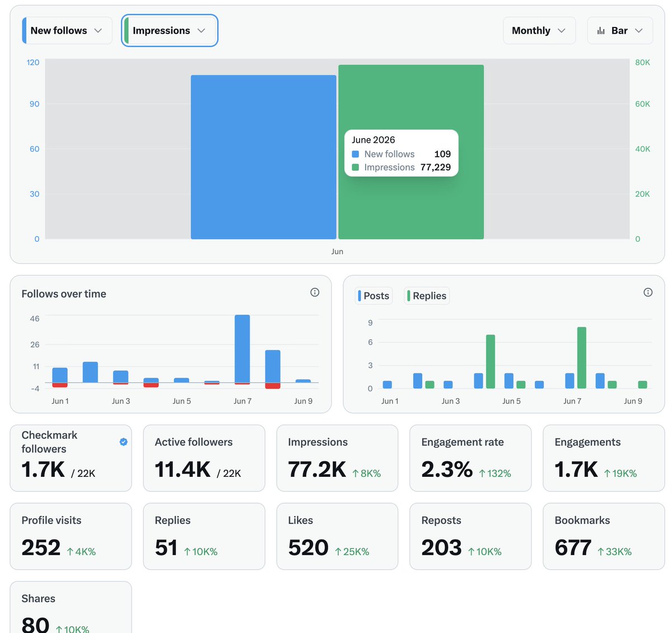Open the Replies 51 card
Screen dimensions: 672x633
click(x=204, y=537)
